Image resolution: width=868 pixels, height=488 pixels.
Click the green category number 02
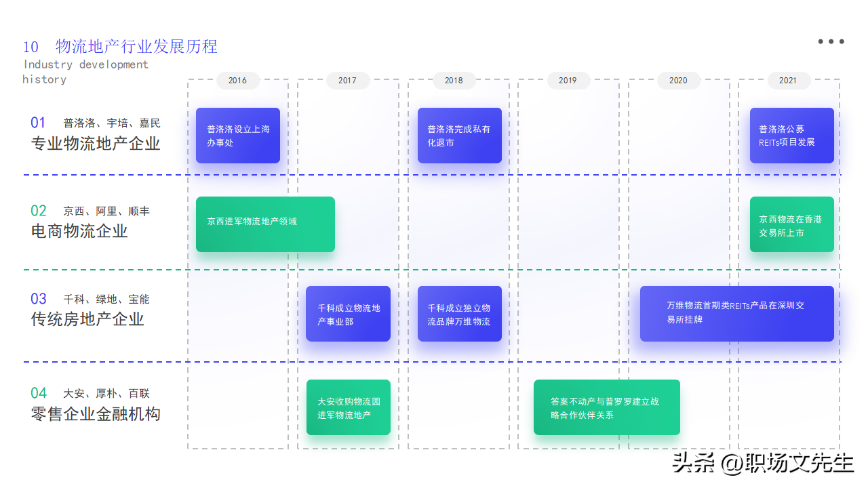pyautogui.click(x=39, y=211)
